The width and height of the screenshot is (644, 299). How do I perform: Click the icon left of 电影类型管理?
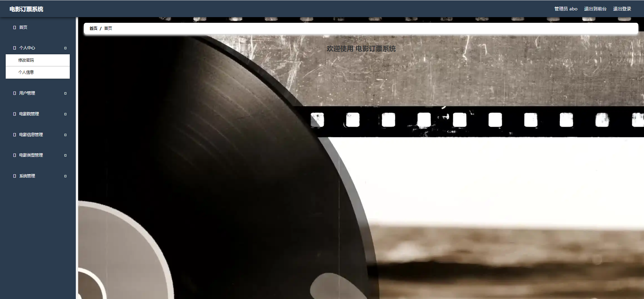14,155
